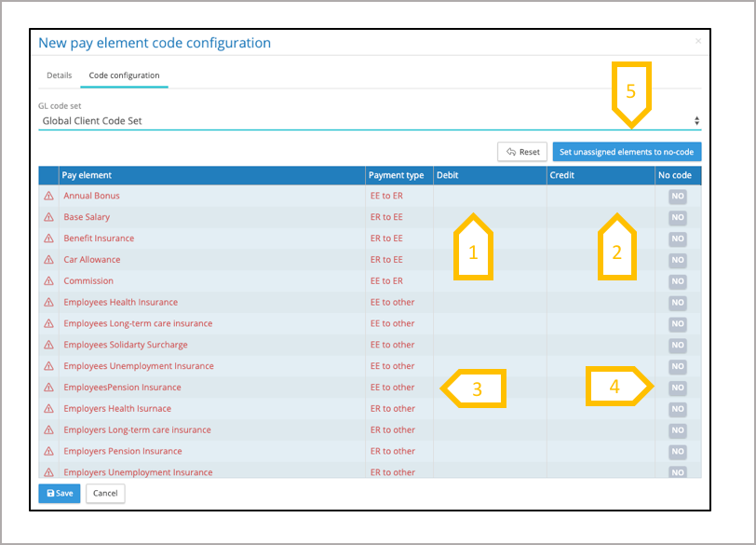Enable No code for Benefit Insurance
This screenshot has height=545, width=756.
(x=677, y=238)
